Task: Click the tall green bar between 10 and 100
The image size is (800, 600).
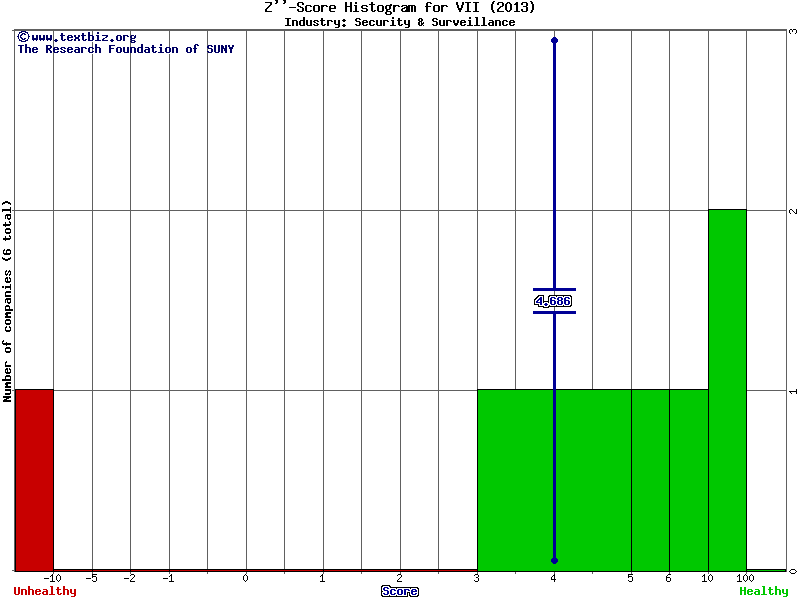Action: [727, 390]
